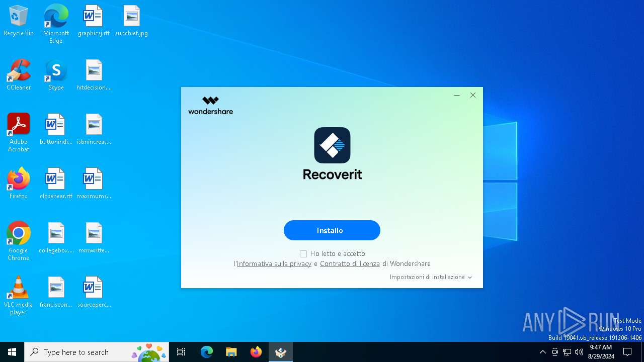Image resolution: width=644 pixels, height=362 pixels.
Task: Click the taskbar search box
Action: pyautogui.click(x=97, y=352)
